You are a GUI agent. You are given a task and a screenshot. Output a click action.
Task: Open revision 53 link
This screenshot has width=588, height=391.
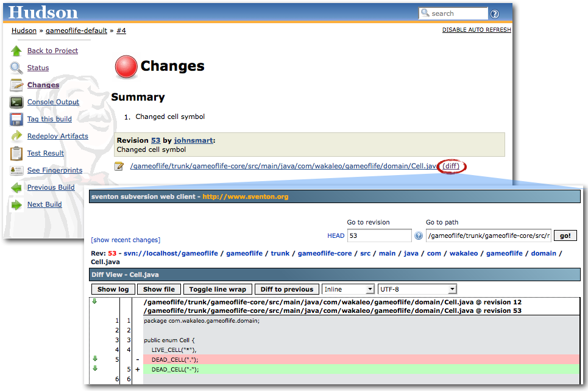pos(155,140)
